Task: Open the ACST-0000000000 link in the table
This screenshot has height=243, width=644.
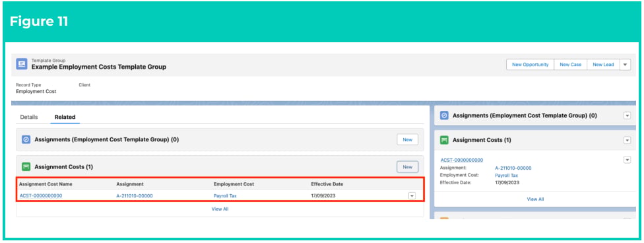Action: click(x=41, y=195)
